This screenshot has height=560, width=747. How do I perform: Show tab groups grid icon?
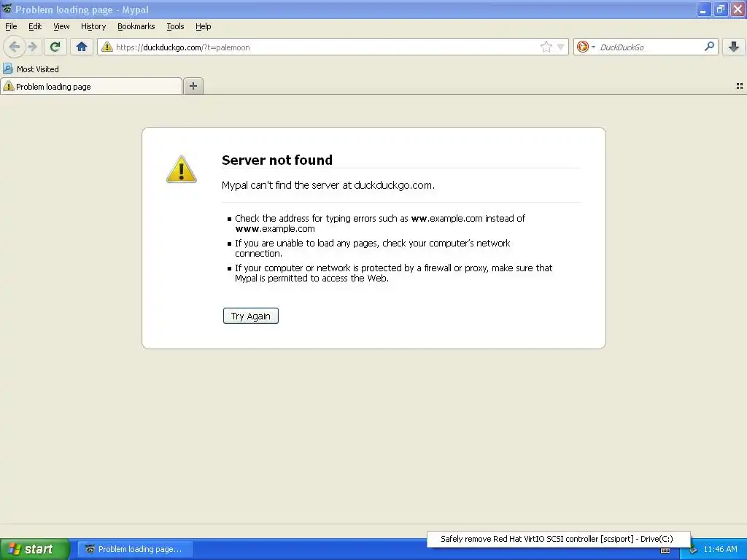tap(740, 86)
